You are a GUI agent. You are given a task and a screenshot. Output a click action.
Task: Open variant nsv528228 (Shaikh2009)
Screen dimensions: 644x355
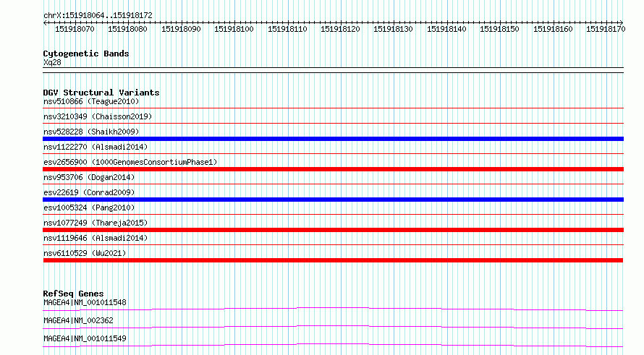point(91,132)
